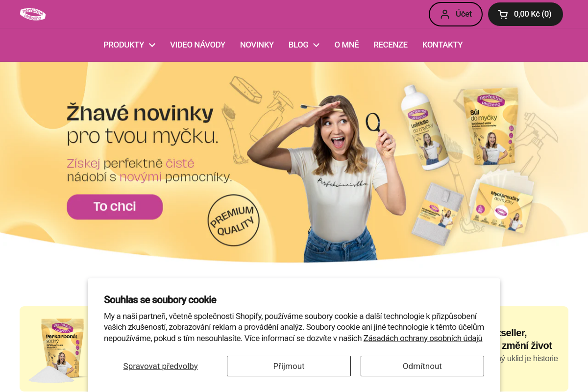588x392 pixels.
Task: Click the To chci banner button
Action: pos(115,207)
